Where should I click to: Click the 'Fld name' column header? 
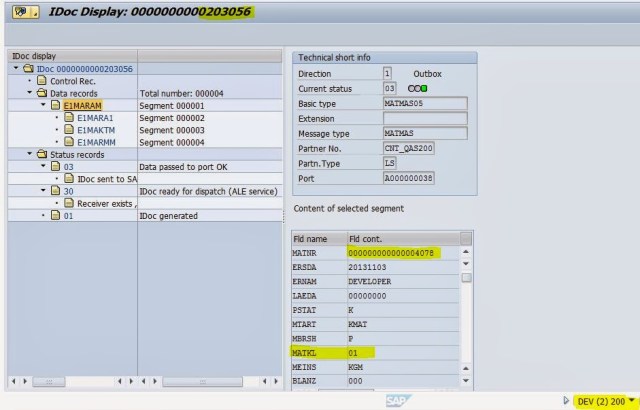[319, 239]
